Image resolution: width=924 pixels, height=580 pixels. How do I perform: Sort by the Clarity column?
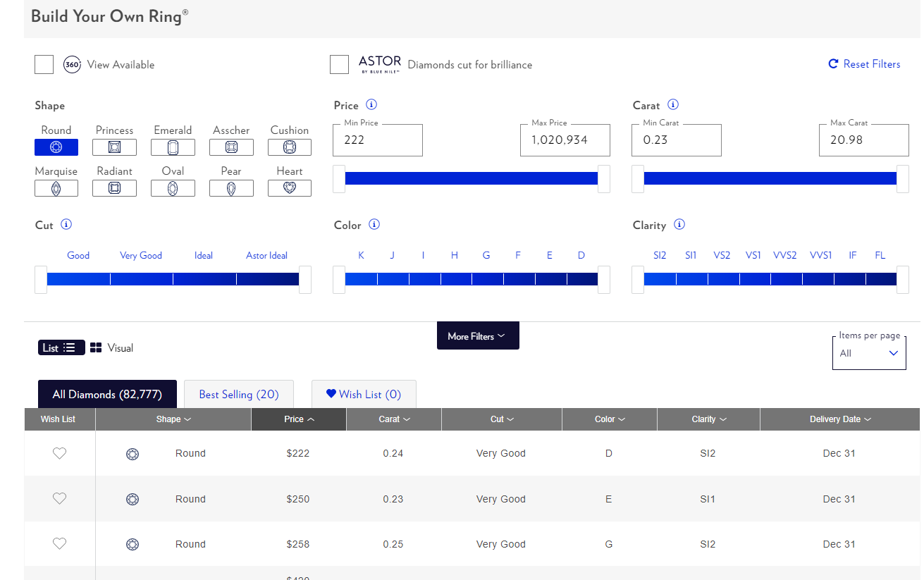click(x=708, y=419)
